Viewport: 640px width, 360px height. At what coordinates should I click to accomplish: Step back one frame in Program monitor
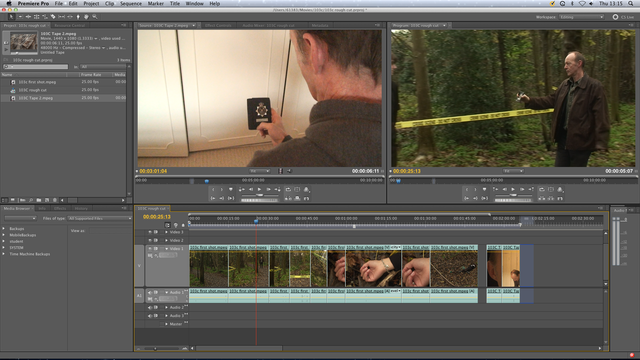[x=504, y=189]
